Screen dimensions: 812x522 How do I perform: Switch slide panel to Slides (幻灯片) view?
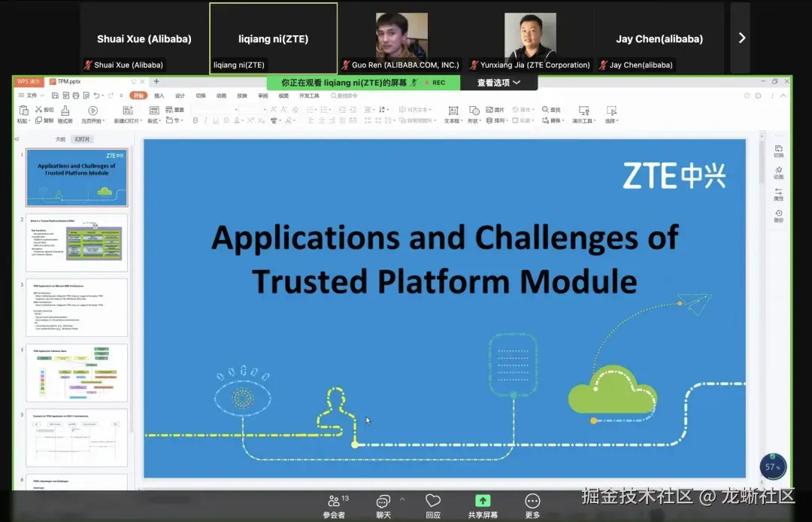tap(83, 139)
